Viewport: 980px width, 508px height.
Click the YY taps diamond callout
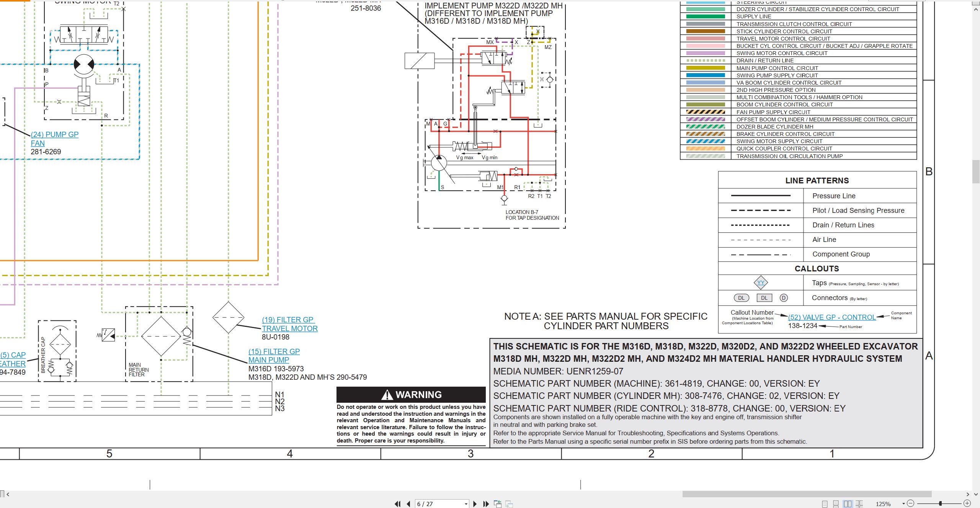[x=761, y=283]
